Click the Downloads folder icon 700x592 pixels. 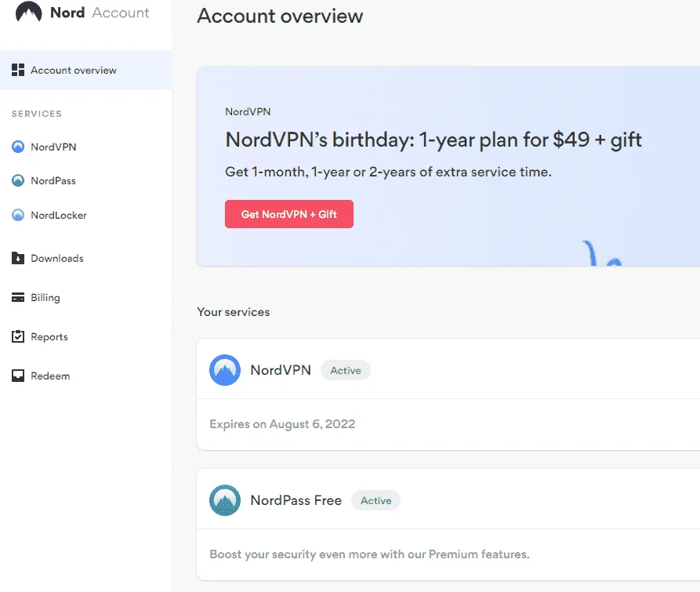click(x=18, y=258)
